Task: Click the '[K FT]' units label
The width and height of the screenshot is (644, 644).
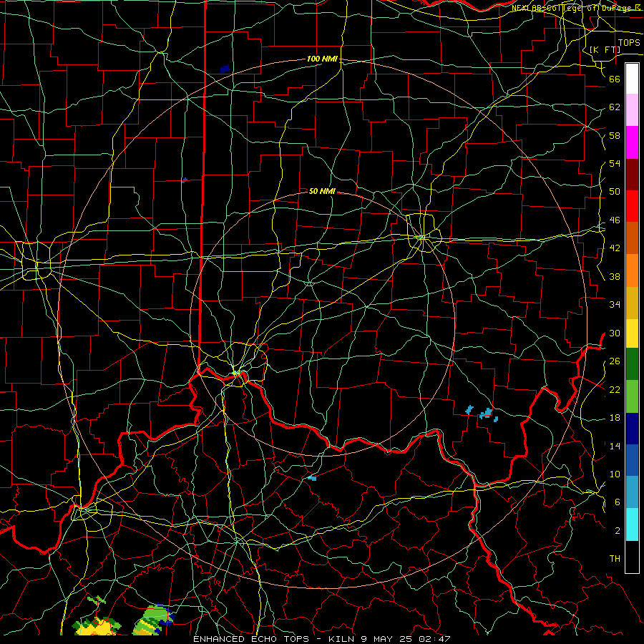Action: pyautogui.click(x=605, y=49)
